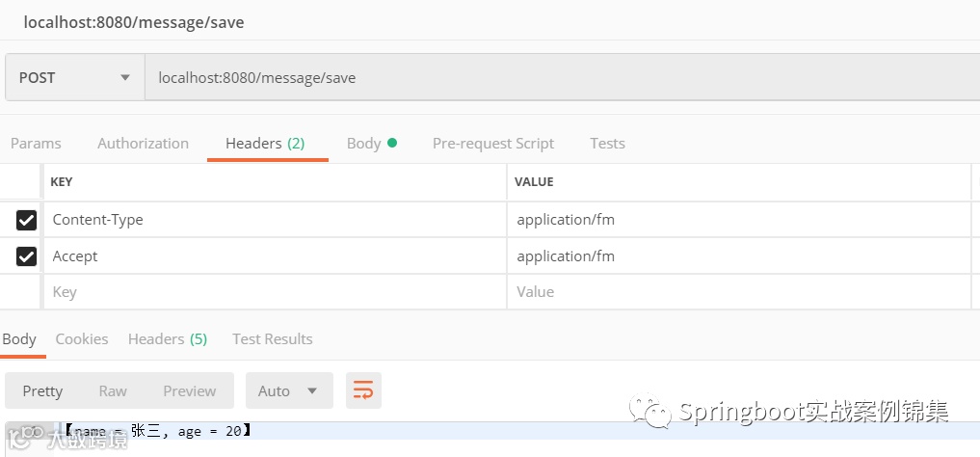
Task: Uncheck the Content-Type header checkbox
Action: (x=26, y=220)
